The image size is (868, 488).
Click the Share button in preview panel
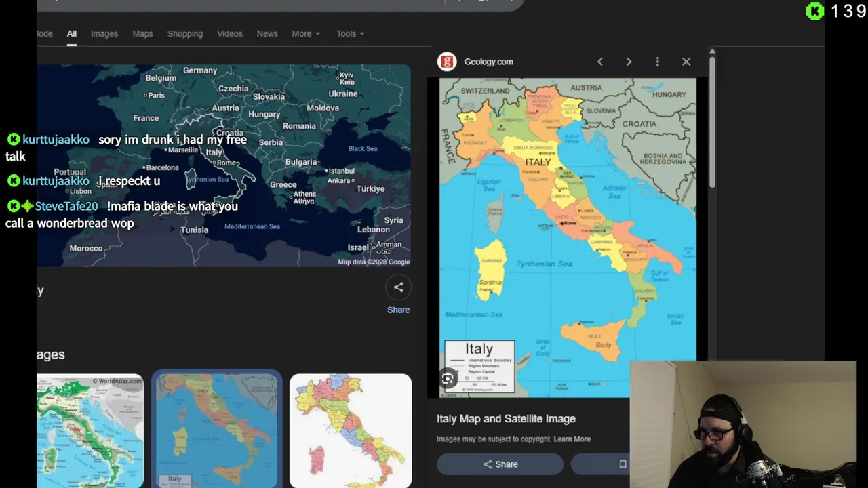(500, 464)
